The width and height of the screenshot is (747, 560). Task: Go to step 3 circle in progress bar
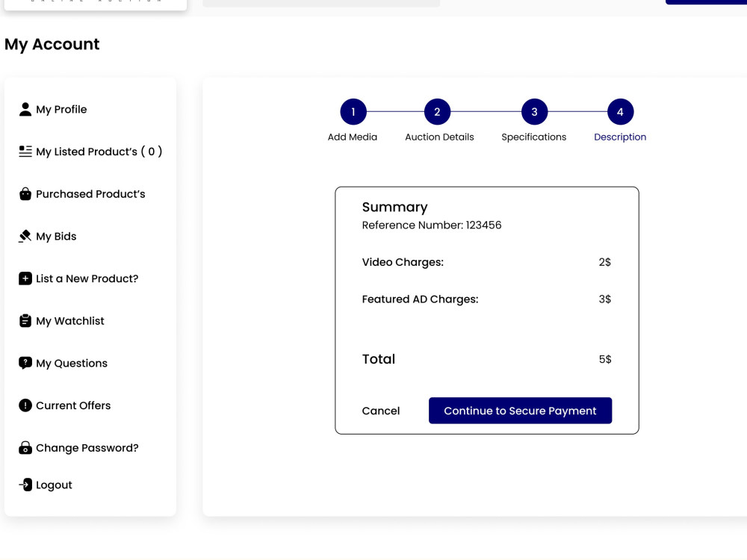(535, 112)
